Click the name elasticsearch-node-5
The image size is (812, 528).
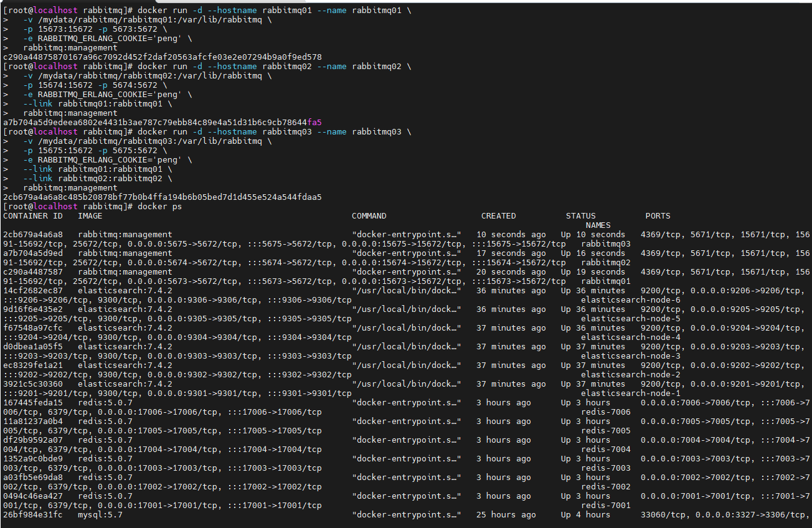(x=631, y=319)
